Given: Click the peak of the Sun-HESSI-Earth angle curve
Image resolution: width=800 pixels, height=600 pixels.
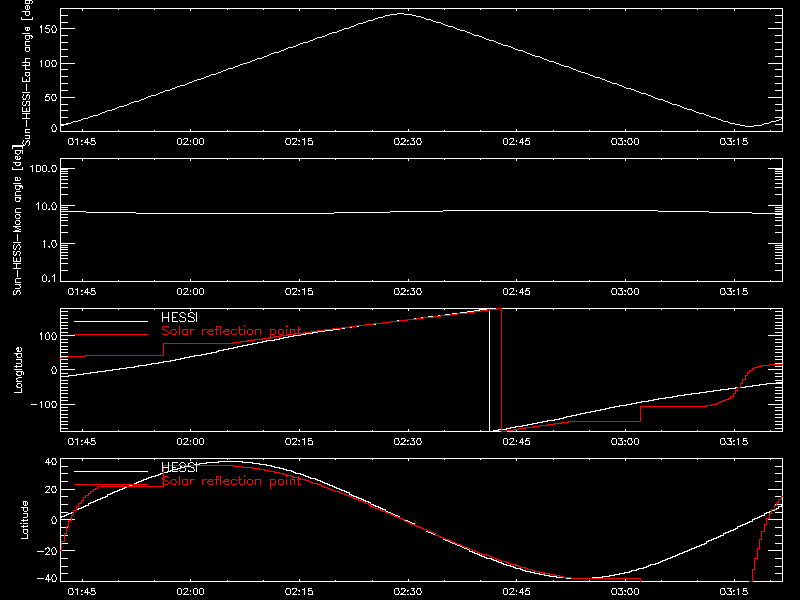Looking at the screenshot, I should point(401,14).
